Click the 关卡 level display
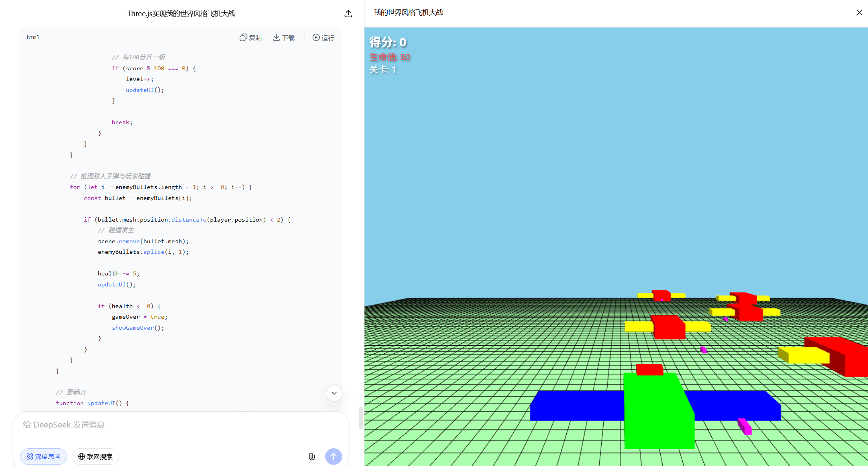 (383, 70)
